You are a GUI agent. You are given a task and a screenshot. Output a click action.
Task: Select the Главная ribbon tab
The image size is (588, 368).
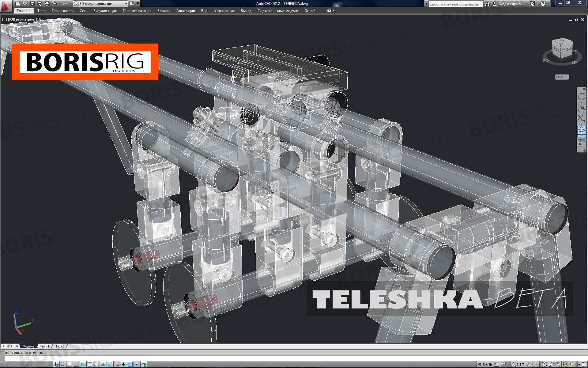(24, 11)
